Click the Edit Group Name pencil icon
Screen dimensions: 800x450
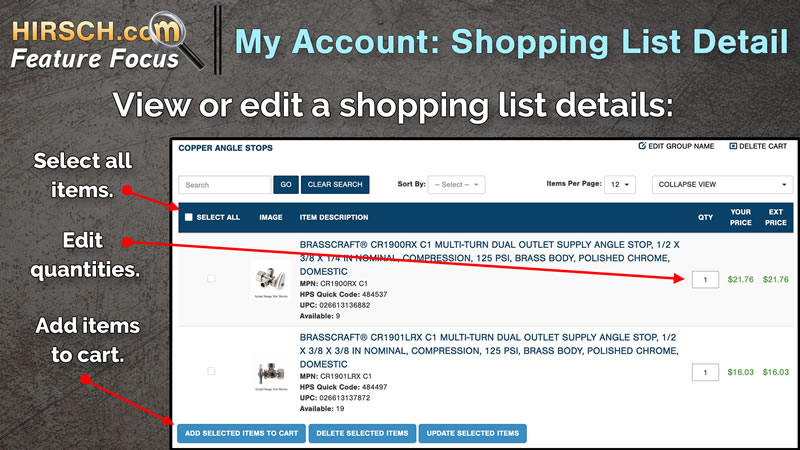tap(642, 146)
